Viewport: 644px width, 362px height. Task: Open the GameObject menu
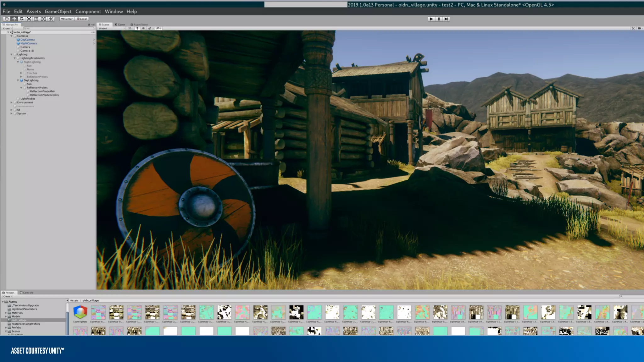(58, 11)
